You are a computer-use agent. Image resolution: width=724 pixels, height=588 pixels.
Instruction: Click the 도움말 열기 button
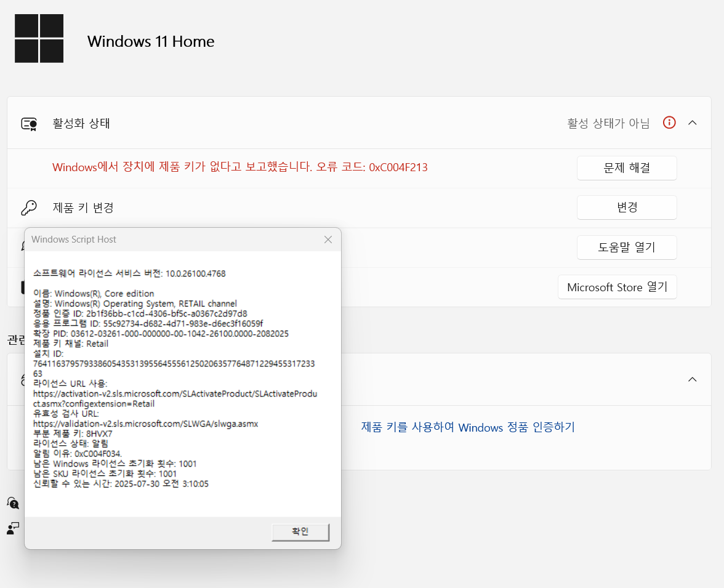click(x=627, y=248)
